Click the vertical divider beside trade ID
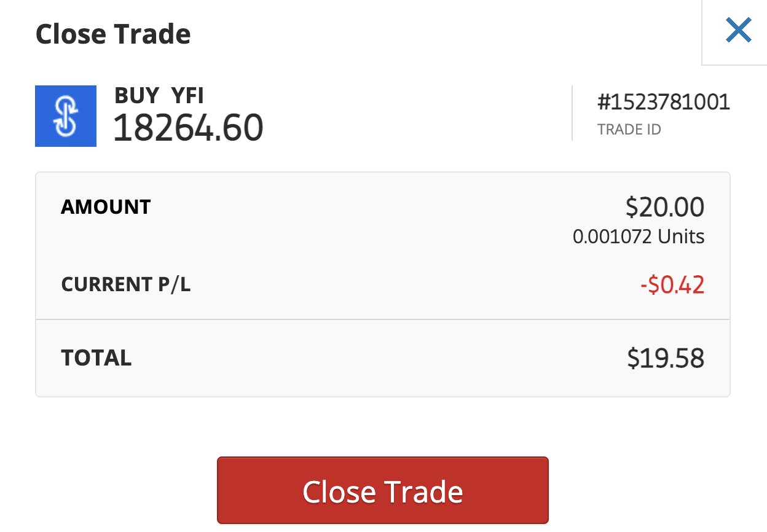 point(572,113)
